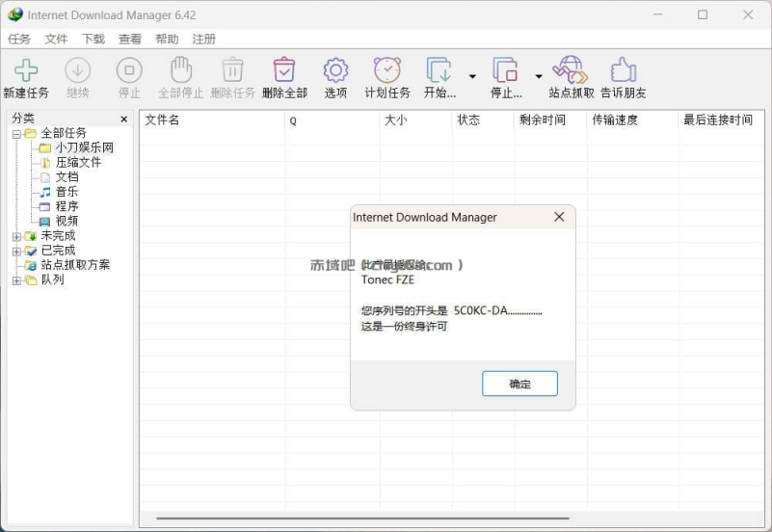Open 计划任务 scheduler clock icon
772x532 pixels.
387,70
